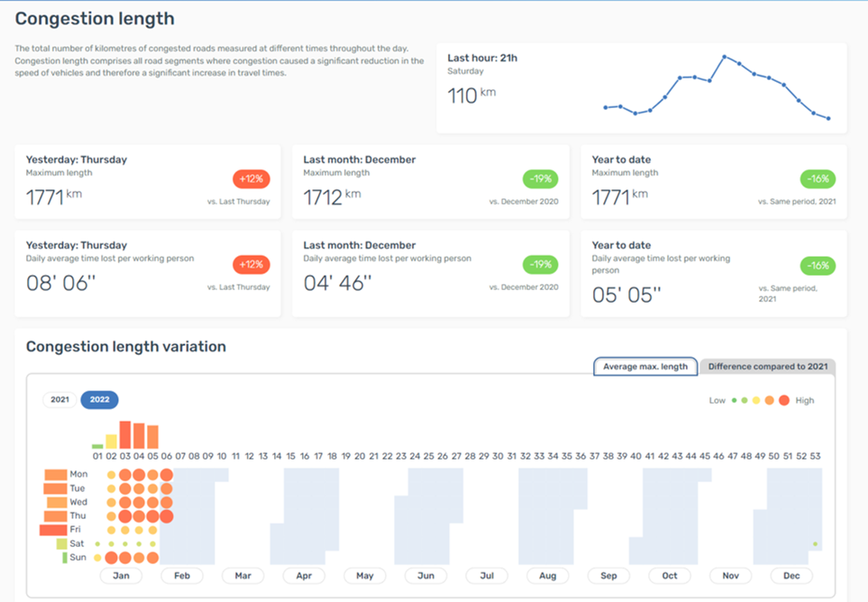Click the -19% badge on December maximum length
868x602 pixels.
[540, 178]
